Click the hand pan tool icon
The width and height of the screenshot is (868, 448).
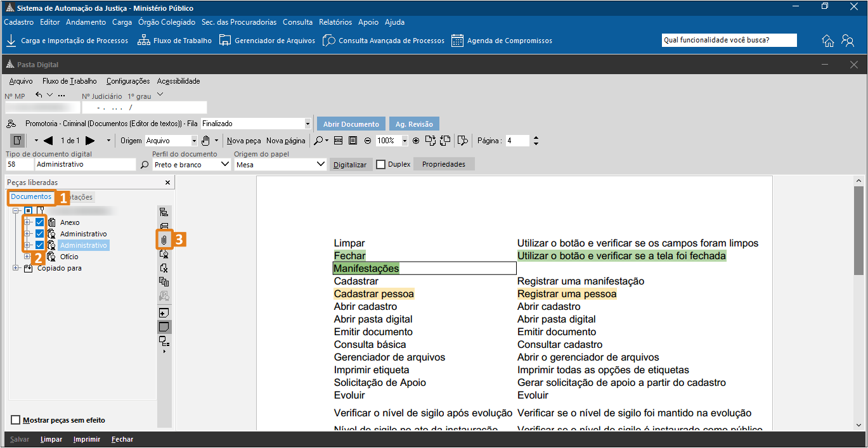tap(205, 141)
